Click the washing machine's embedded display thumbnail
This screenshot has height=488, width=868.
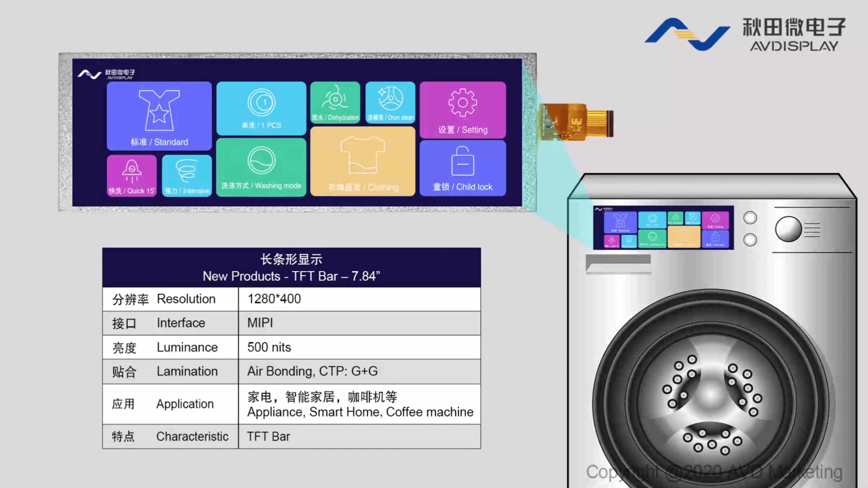[663, 228]
